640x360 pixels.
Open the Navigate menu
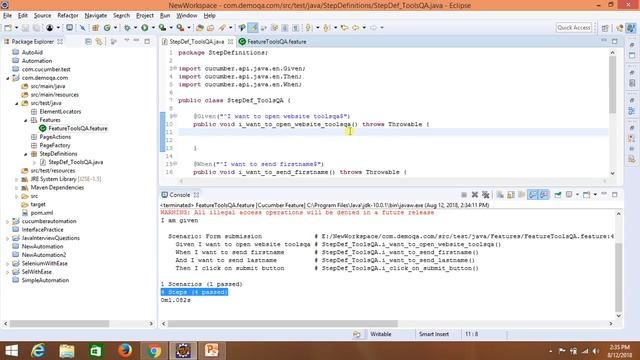click(96, 16)
